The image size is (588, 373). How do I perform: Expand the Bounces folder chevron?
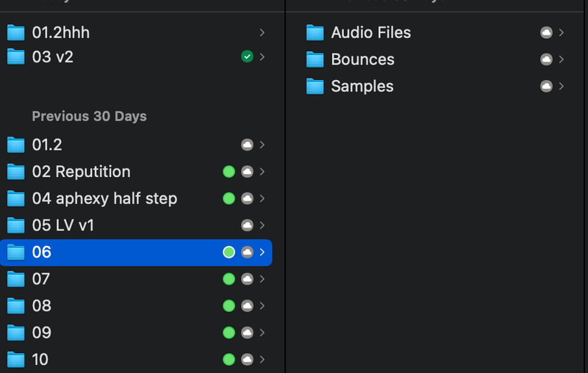point(562,59)
